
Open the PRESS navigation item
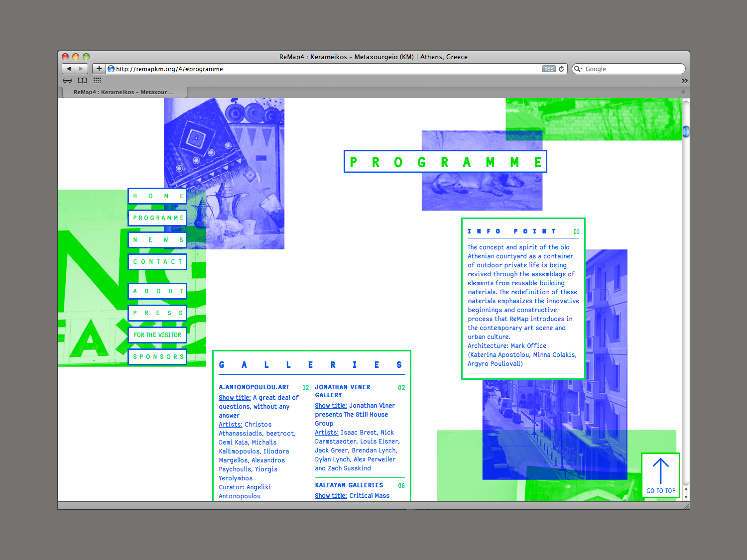coord(157,313)
